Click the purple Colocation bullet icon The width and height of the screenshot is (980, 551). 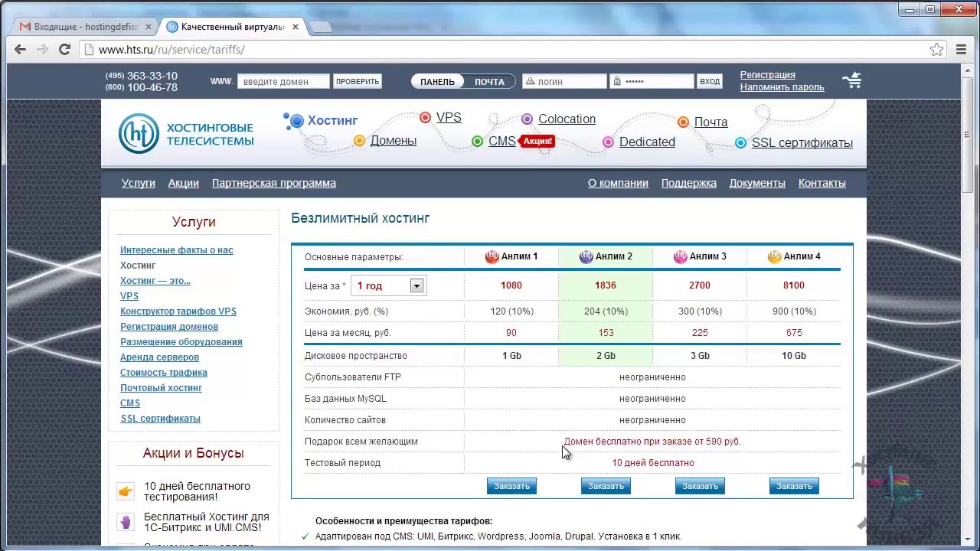528,119
